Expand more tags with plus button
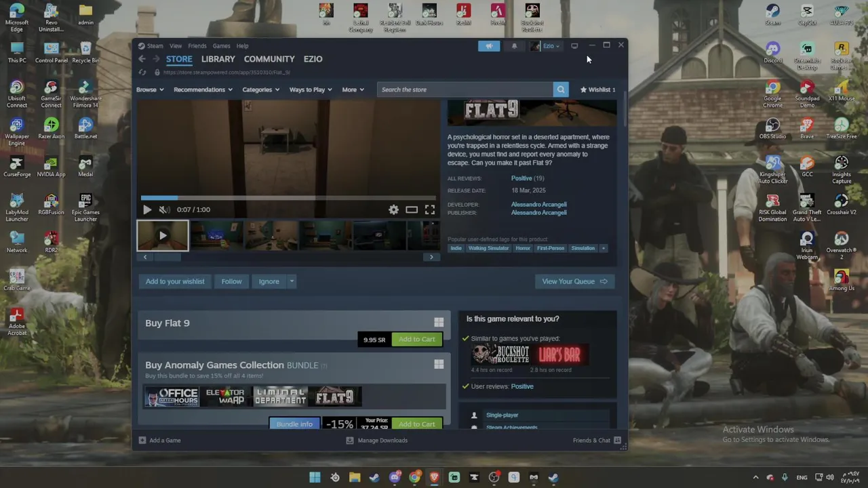 (603, 248)
